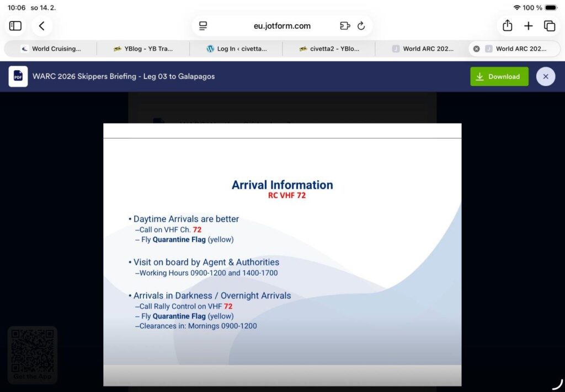Open a new tab with plus icon

[x=528, y=26]
